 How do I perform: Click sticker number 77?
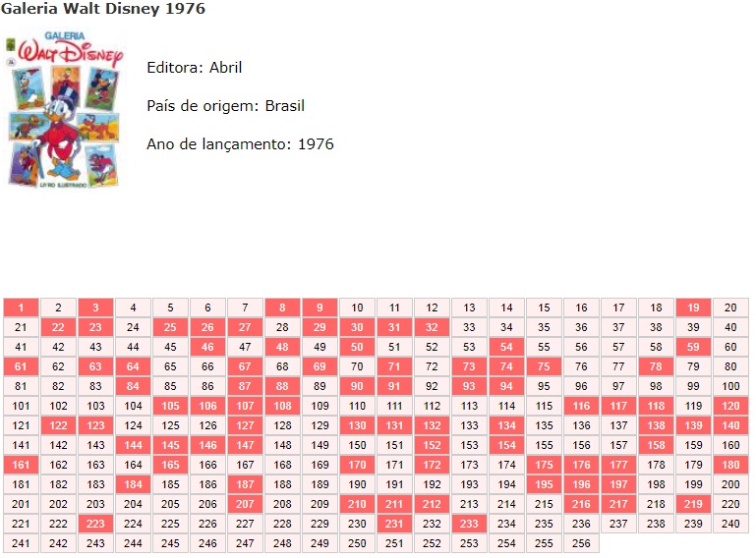tap(618, 366)
